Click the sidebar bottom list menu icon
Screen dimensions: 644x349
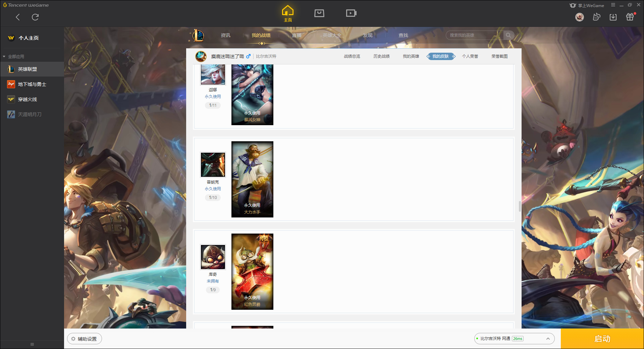click(32, 344)
